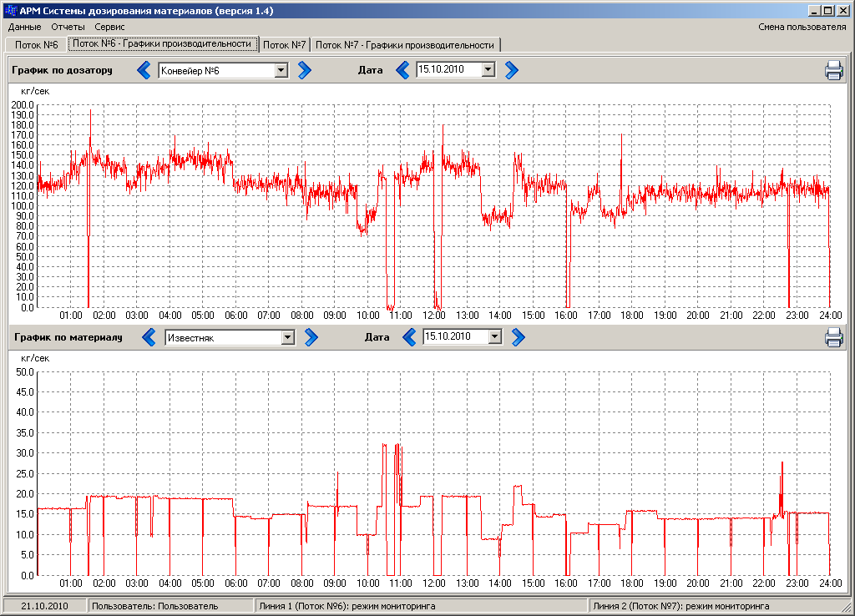Select next material with right arrow
The height and width of the screenshot is (616, 855).
311,337
